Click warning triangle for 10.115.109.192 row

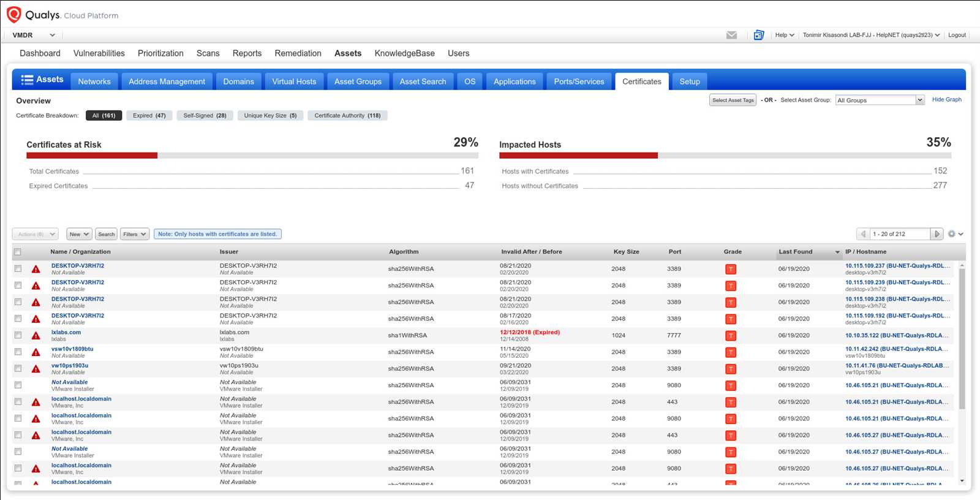point(36,319)
